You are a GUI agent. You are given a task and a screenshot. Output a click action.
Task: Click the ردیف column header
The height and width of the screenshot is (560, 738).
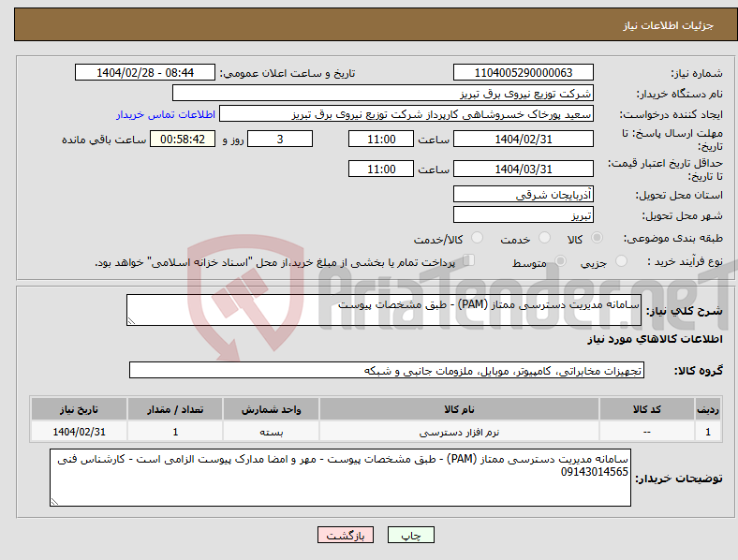pyautogui.click(x=708, y=409)
